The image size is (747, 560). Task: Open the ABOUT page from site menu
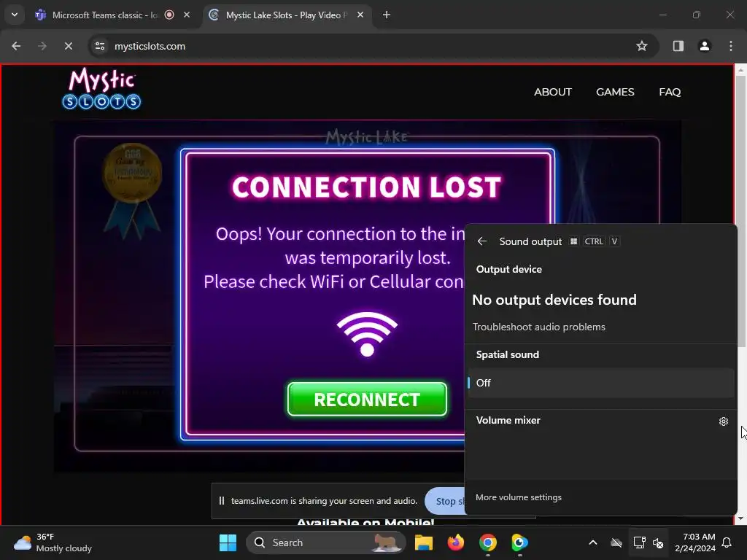[x=553, y=92]
